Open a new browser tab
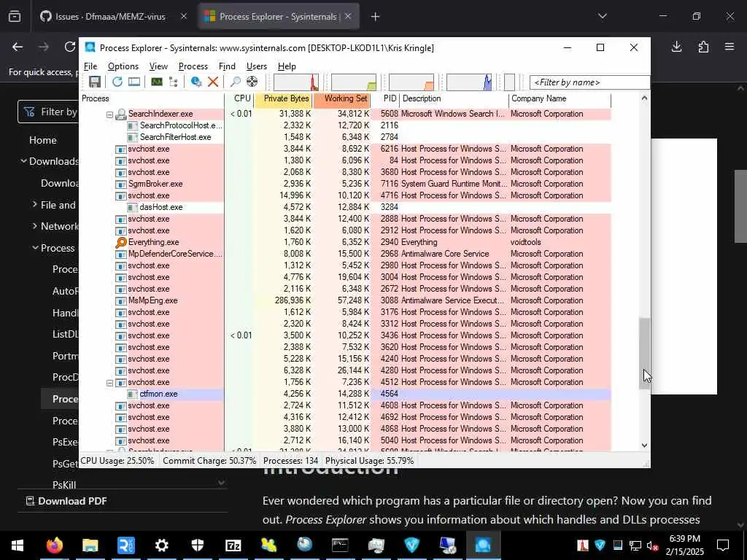This screenshot has height=560, width=747. pyautogui.click(x=376, y=17)
